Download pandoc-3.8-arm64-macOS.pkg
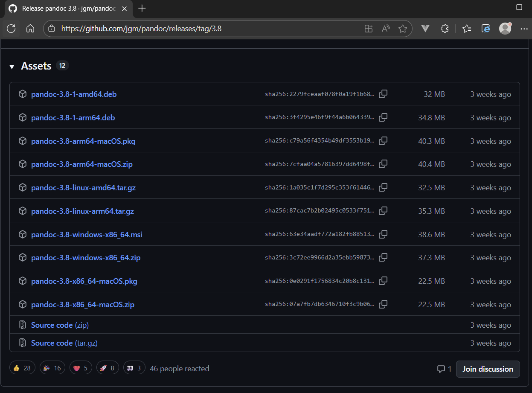The width and height of the screenshot is (532, 393). tap(83, 141)
